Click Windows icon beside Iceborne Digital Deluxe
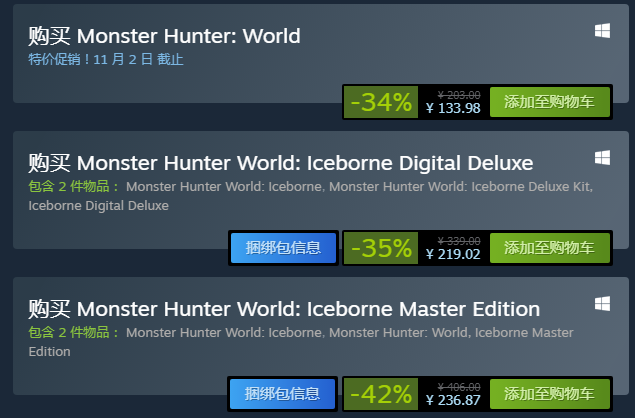 click(x=602, y=158)
